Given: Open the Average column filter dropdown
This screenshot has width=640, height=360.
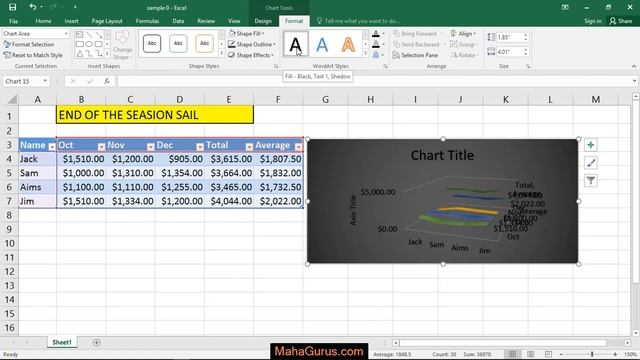Looking at the screenshot, I should [298, 147].
